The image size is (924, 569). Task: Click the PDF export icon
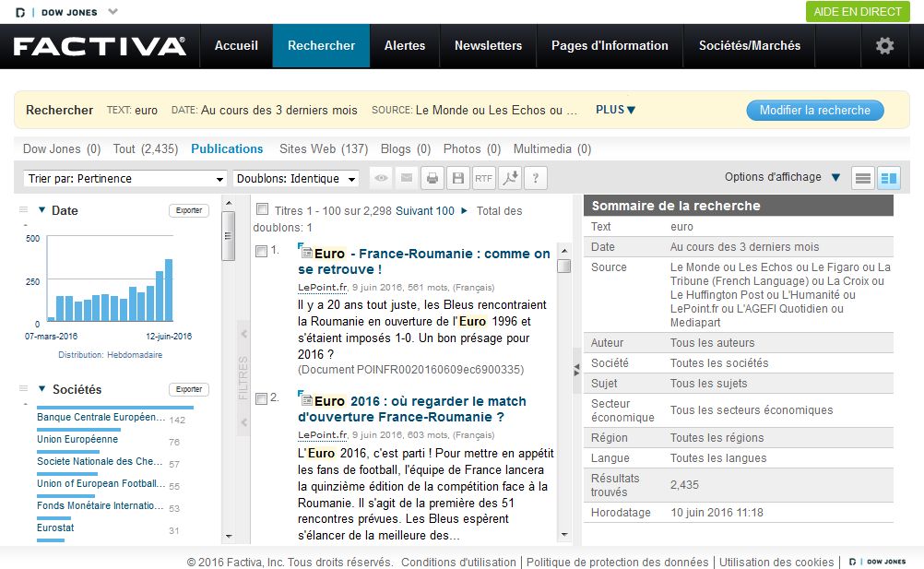click(x=509, y=178)
